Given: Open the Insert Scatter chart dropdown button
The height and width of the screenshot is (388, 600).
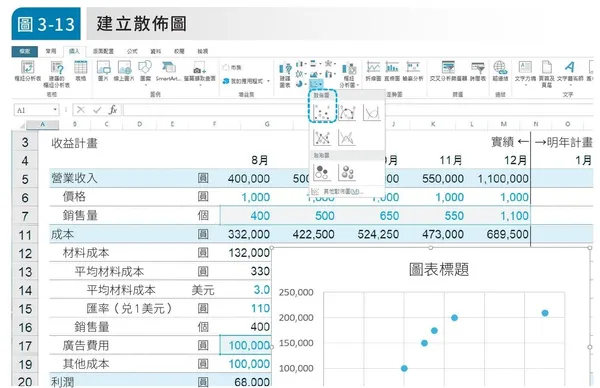Looking at the screenshot, I should (316, 83).
